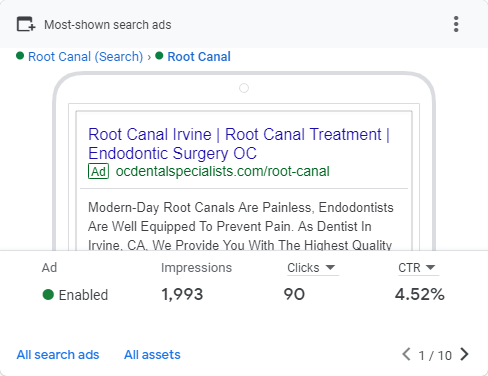View All assets
This screenshot has width=488, height=376.
(152, 355)
